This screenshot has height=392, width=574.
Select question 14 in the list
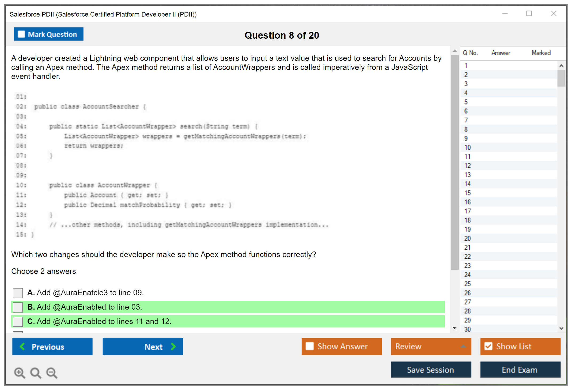coord(467,184)
